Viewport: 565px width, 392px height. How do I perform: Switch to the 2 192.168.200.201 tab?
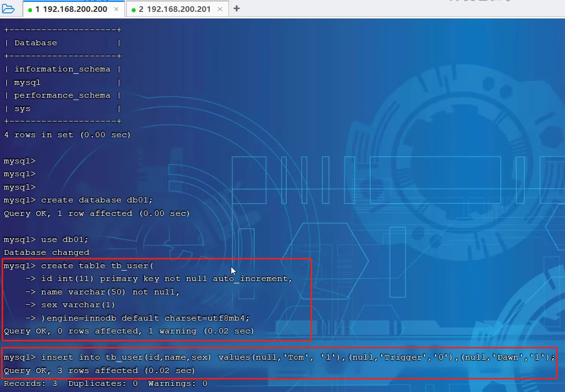pyautogui.click(x=177, y=9)
